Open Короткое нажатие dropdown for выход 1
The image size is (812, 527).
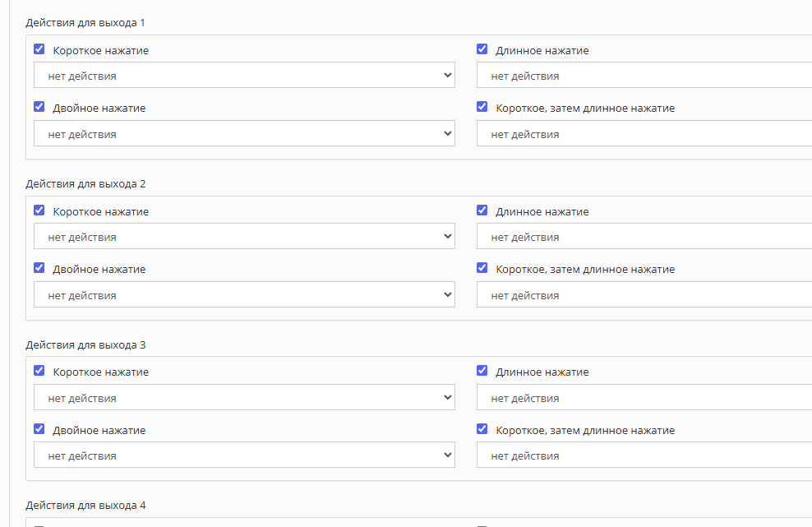click(244, 75)
